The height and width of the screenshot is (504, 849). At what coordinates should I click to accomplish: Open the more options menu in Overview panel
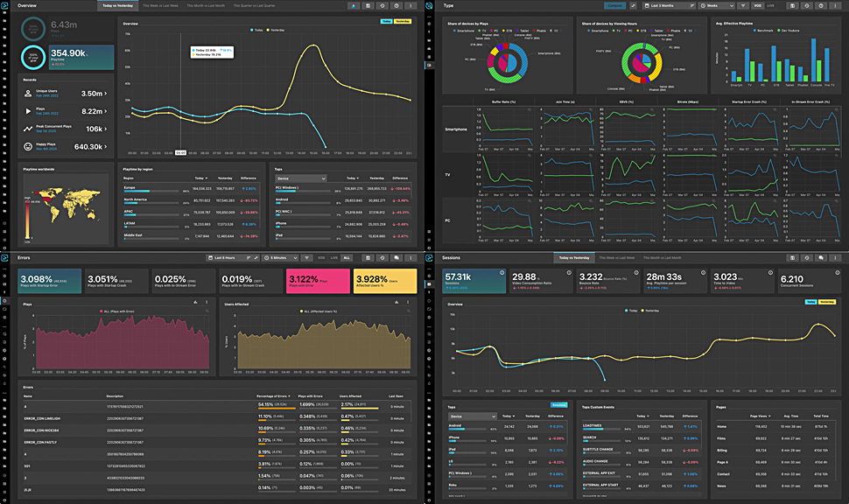tap(411, 5)
